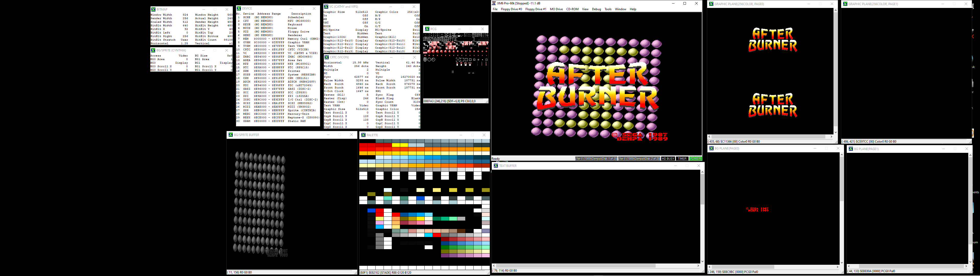Click the PCG window status line text
Screen dimensions: 980x276
point(449,101)
